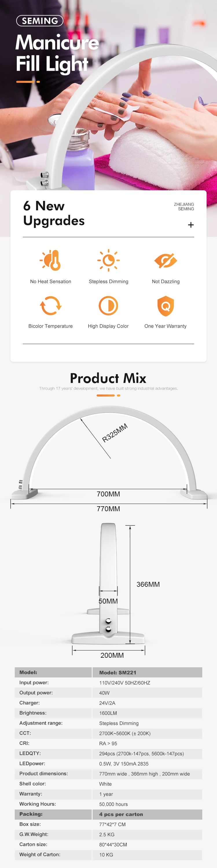
Task: Click the 770MM width dimension label
Action: (108, 509)
